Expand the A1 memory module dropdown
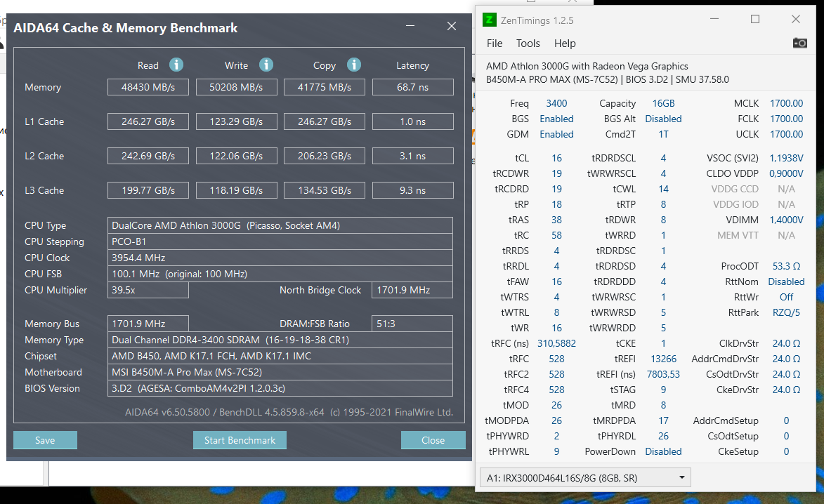 coord(681,478)
